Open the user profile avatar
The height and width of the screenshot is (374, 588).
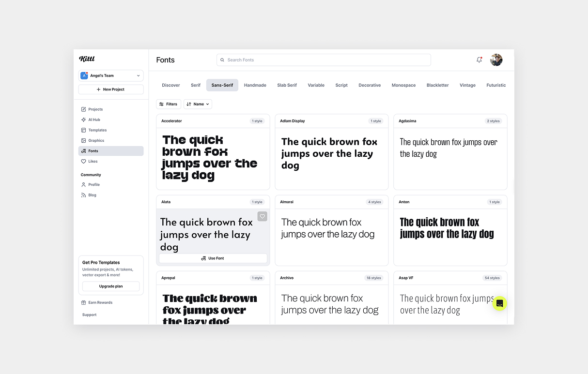coord(496,60)
